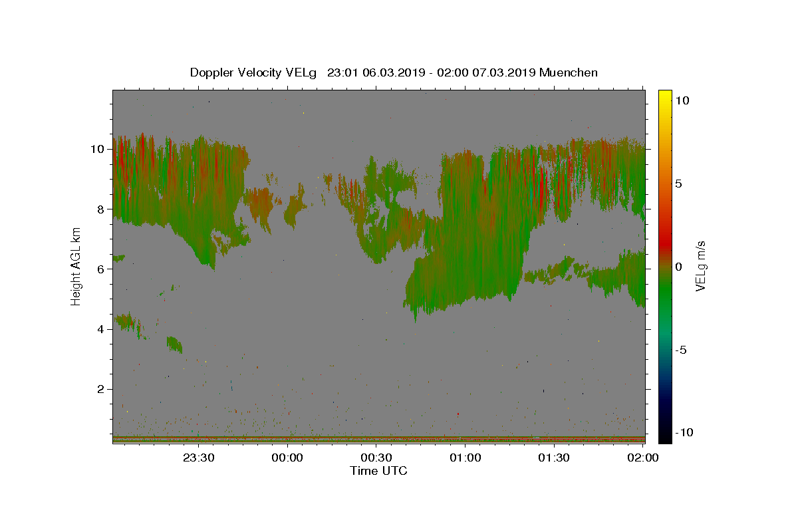The height and width of the screenshot is (532, 798).
Task: Click the 23:30 time tick label
Action: (x=198, y=458)
